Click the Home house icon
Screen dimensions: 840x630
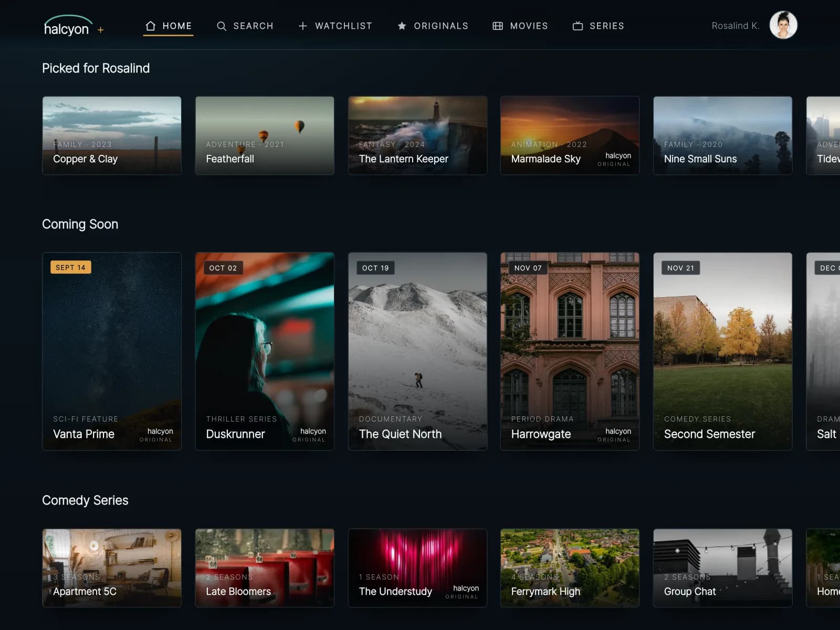coord(151,26)
